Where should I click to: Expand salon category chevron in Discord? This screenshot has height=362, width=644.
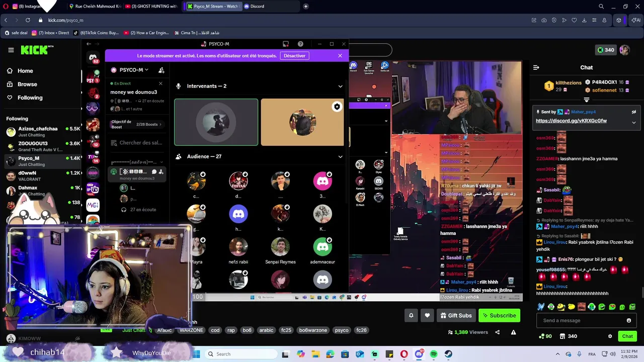(161, 162)
